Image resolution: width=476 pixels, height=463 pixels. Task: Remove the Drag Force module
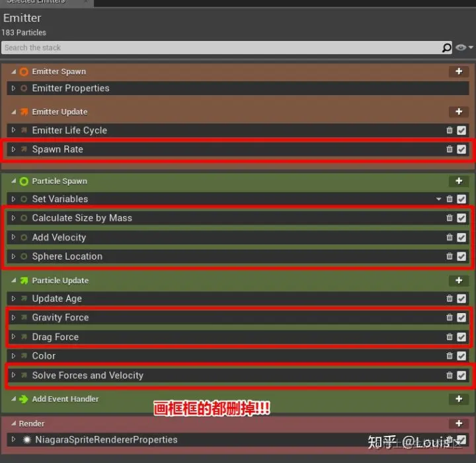point(450,337)
